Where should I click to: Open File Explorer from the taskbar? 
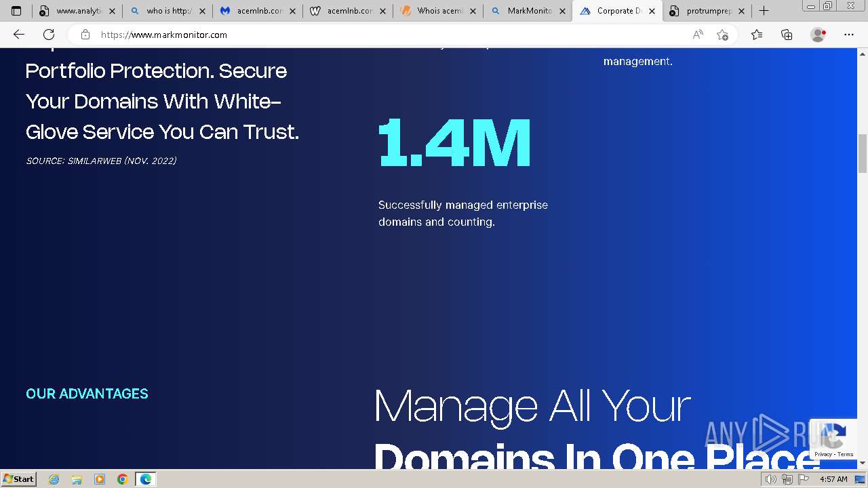[77, 479]
